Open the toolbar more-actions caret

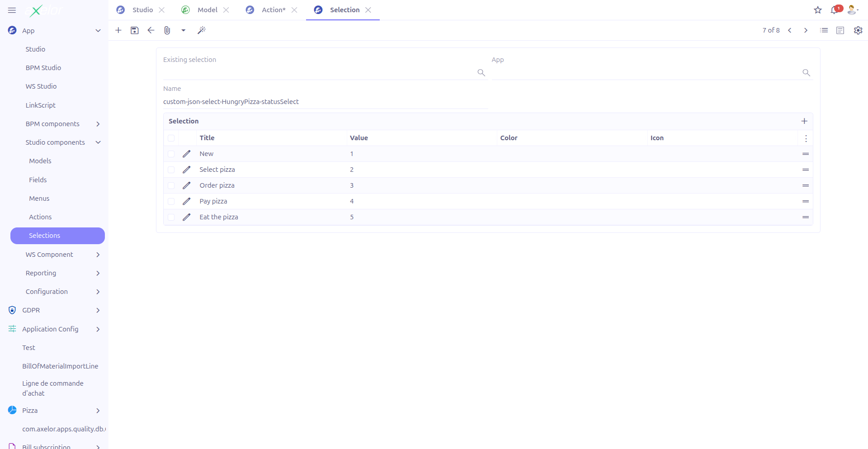pos(184,30)
